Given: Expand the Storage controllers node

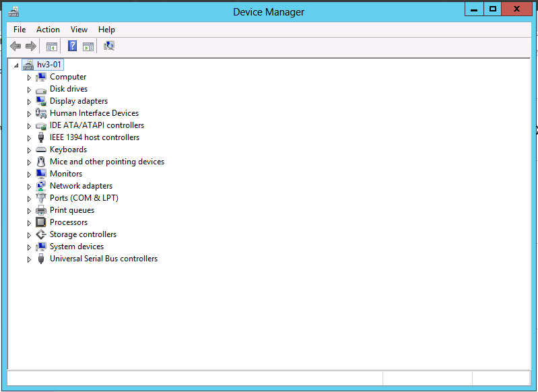Looking at the screenshot, I should 29,235.
